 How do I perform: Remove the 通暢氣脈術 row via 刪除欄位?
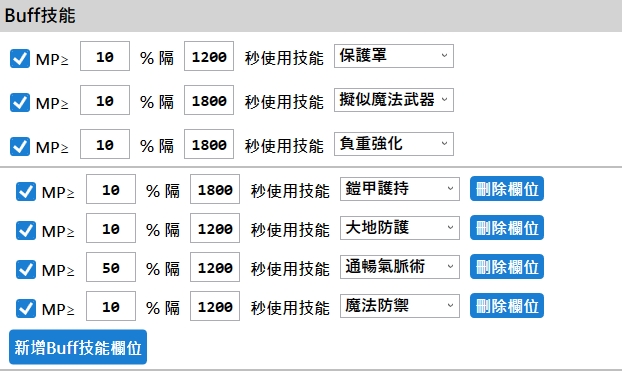point(507,267)
